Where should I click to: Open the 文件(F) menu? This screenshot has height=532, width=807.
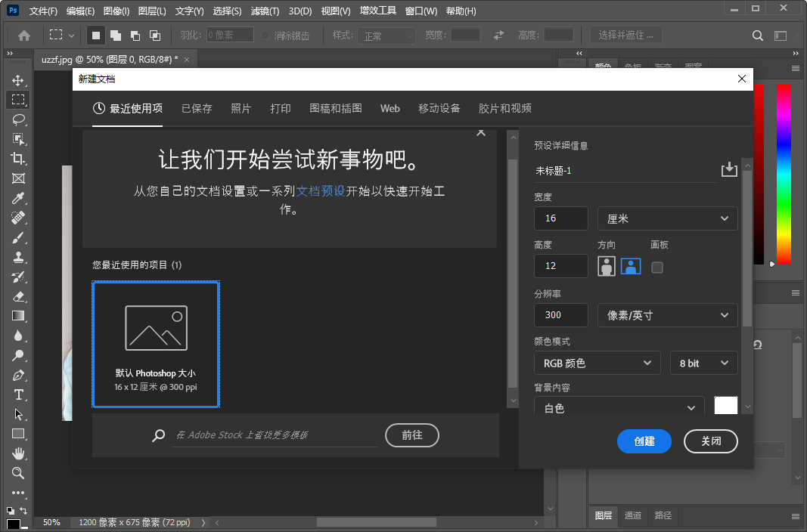point(43,11)
